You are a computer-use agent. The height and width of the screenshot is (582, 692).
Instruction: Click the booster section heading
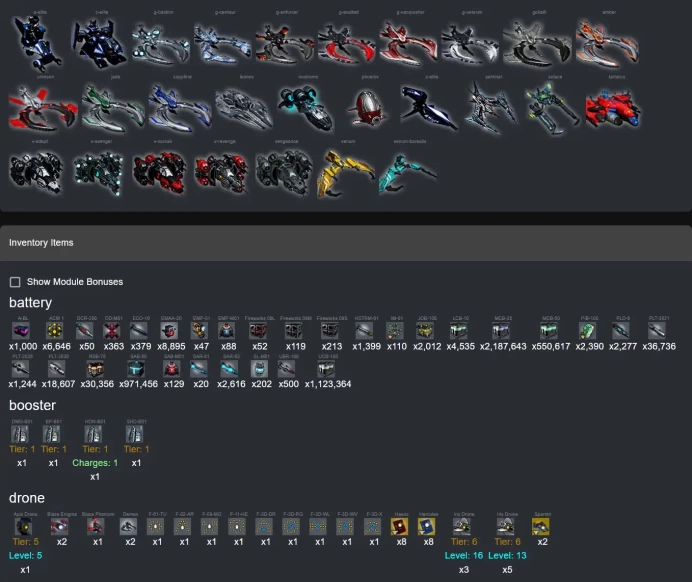(32, 405)
